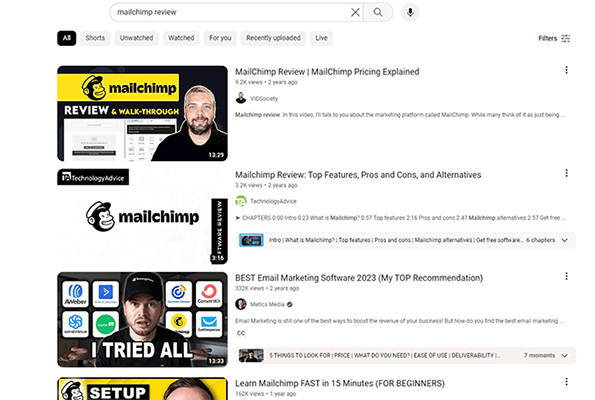Open the three-dot menu for MailChimp Pricing Explained video
The height and width of the screenshot is (400, 595).
click(566, 70)
